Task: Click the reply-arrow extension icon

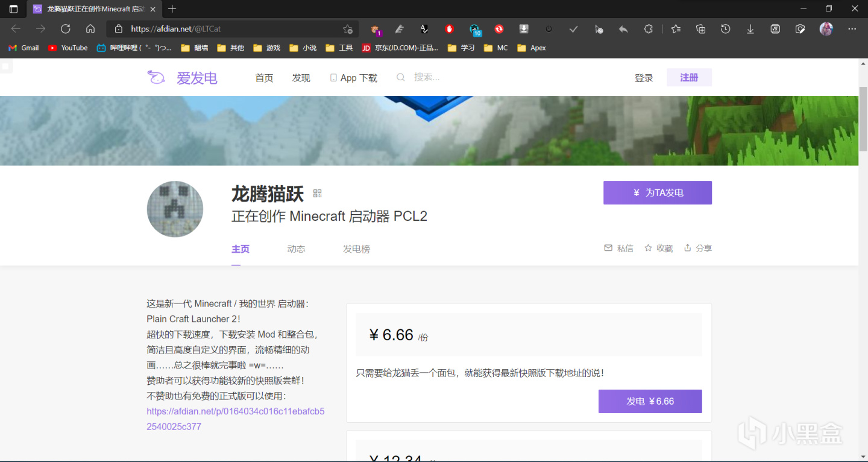Action: tap(623, 28)
